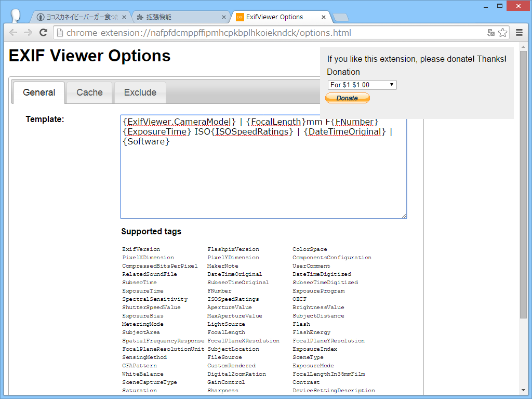Viewport: 532px width, 399px height.
Task: Click the FocalLengthIn35mmFilm tag
Action: click(328, 374)
